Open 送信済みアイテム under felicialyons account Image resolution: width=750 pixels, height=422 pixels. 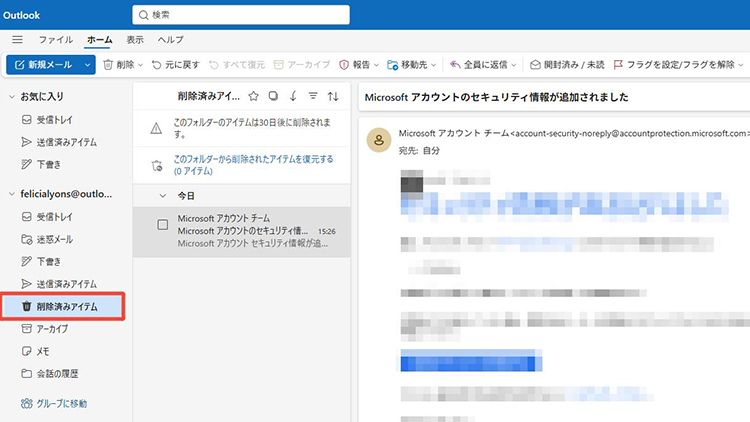66,284
